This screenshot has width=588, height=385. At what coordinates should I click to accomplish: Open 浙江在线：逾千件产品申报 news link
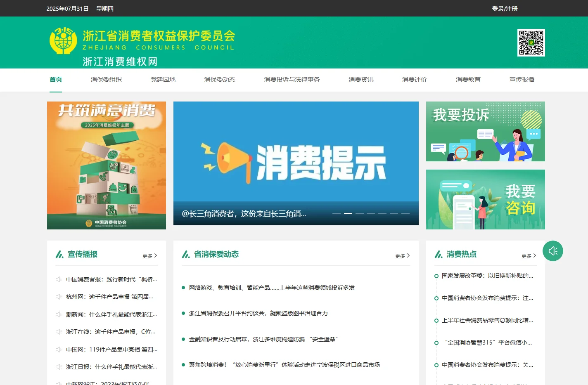tap(111, 332)
